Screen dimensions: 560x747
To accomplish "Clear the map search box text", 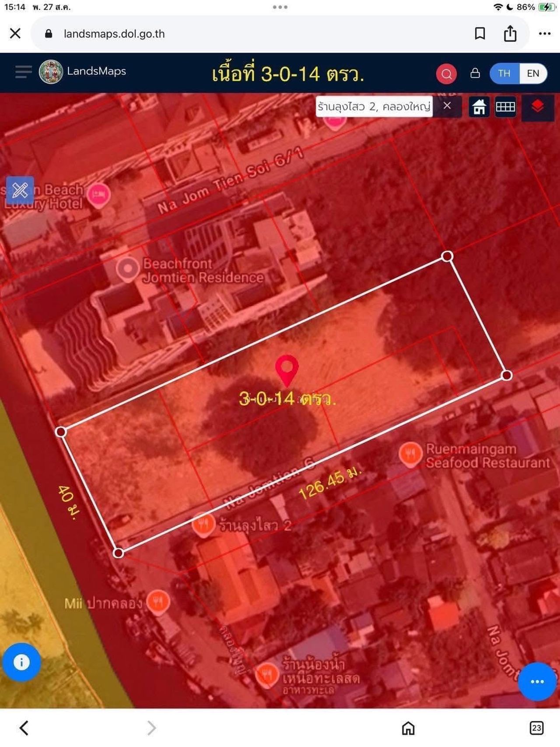I will pyautogui.click(x=447, y=106).
